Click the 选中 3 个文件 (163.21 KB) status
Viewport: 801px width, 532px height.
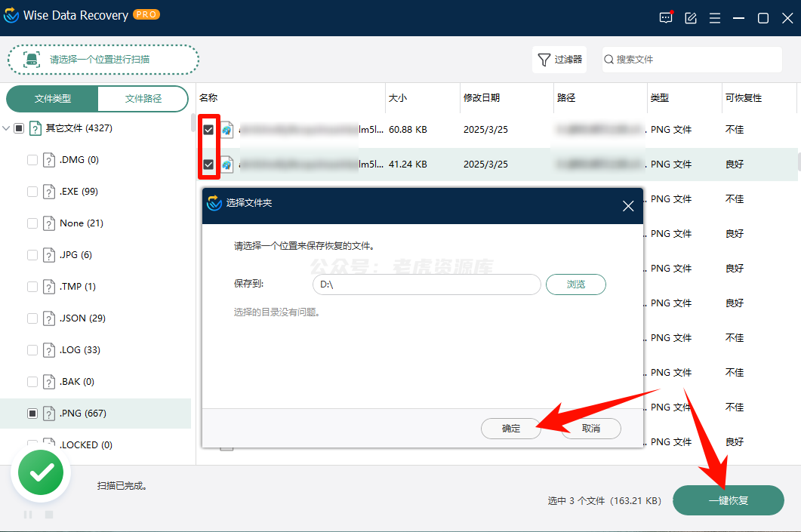tap(604, 501)
